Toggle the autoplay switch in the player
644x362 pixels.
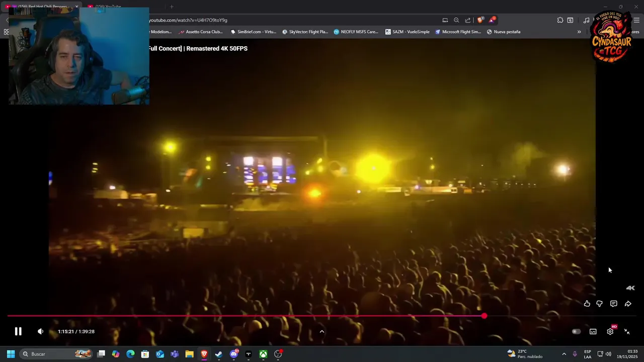576,331
